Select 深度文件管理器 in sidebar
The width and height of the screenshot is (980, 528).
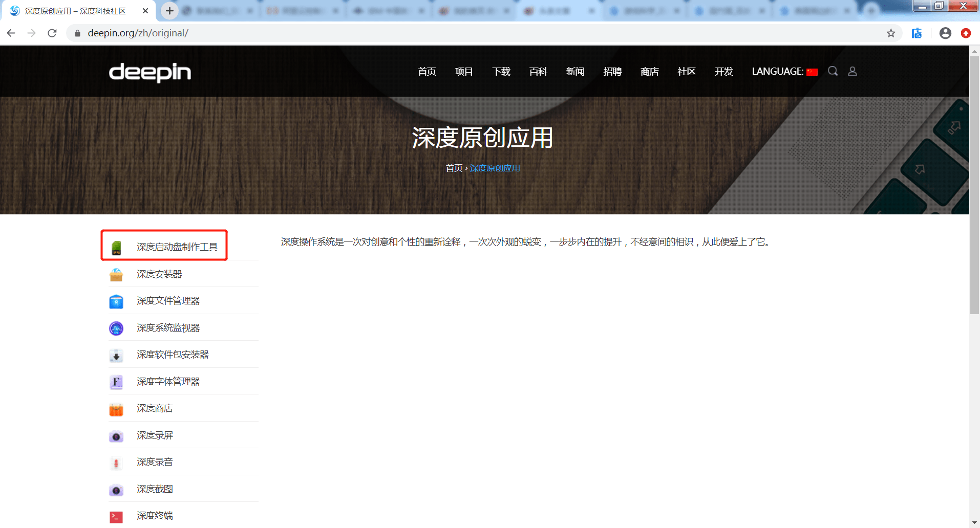(x=168, y=301)
